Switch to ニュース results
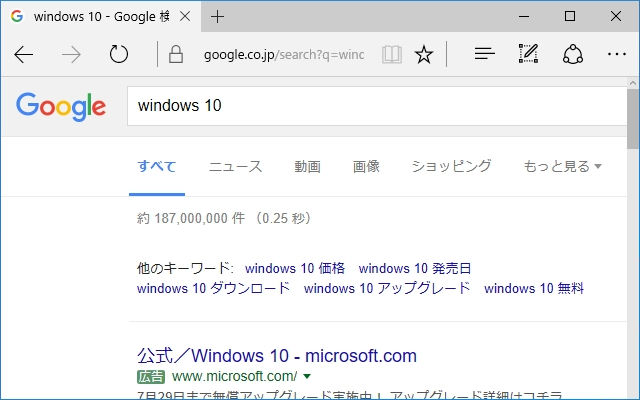Image resolution: width=640 pixels, height=400 pixels. pos(236,167)
